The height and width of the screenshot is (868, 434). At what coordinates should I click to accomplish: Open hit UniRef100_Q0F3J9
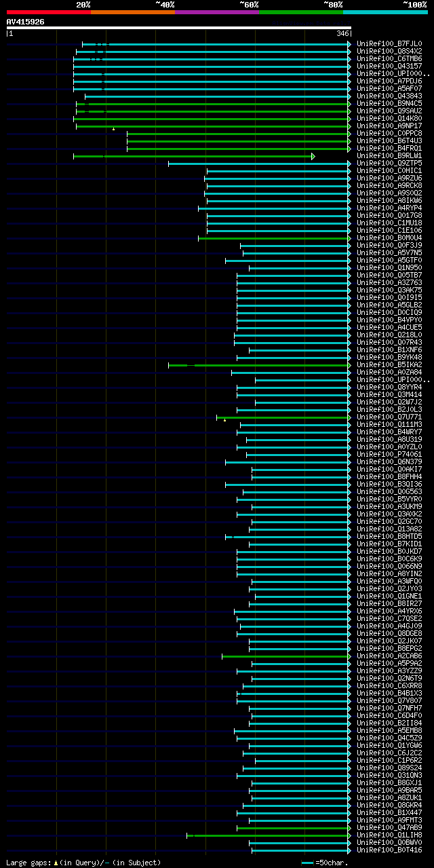[x=389, y=245]
